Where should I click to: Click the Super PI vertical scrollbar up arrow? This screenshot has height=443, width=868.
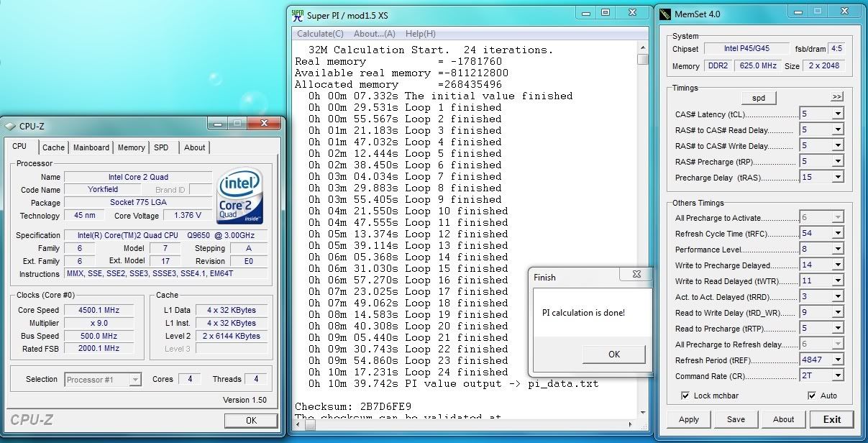643,47
